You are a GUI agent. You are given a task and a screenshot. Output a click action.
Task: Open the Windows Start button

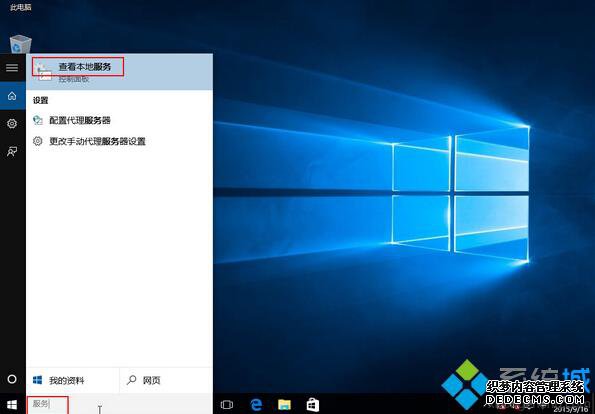click(12, 405)
